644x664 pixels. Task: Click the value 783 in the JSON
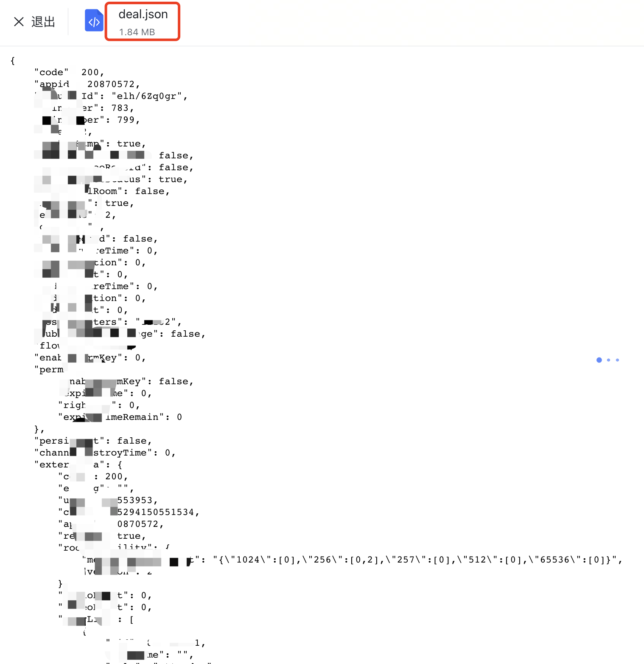pos(120,108)
